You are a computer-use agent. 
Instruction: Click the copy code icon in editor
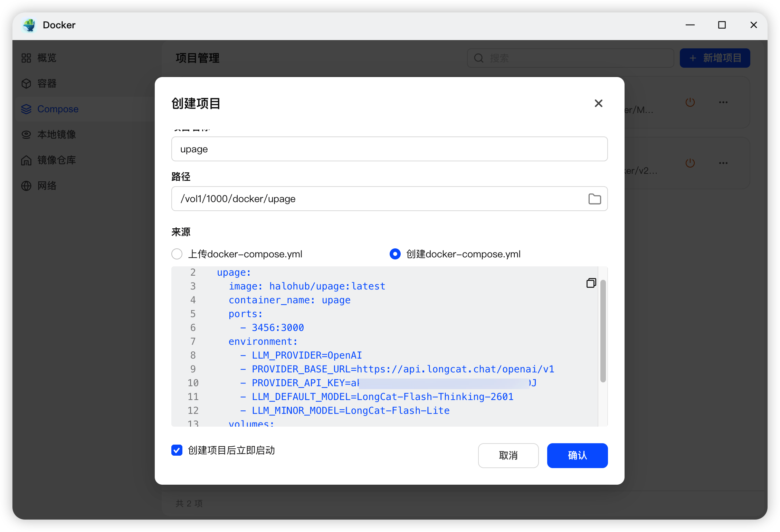591,283
